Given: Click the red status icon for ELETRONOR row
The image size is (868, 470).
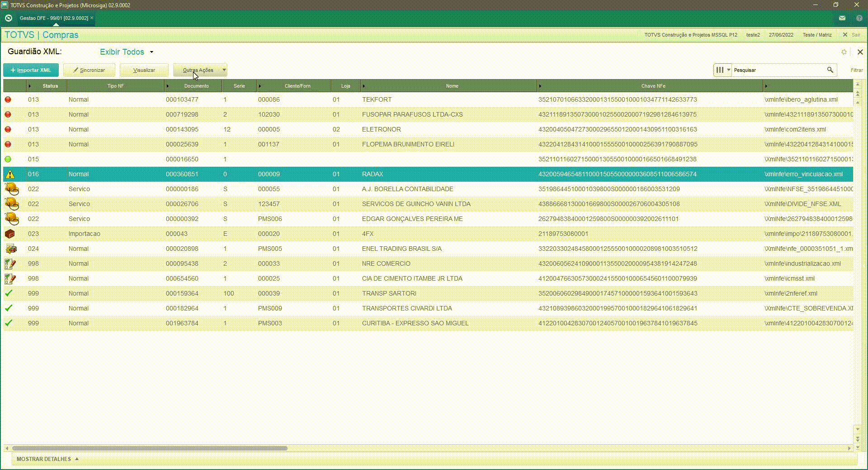Looking at the screenshot, I should [x=8, y=129].
